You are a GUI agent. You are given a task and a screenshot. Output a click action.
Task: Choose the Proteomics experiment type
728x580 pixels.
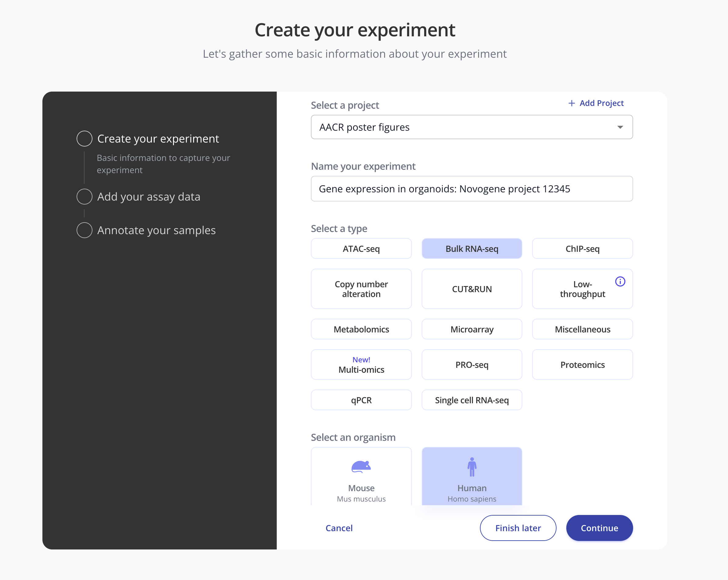point(582,365)
